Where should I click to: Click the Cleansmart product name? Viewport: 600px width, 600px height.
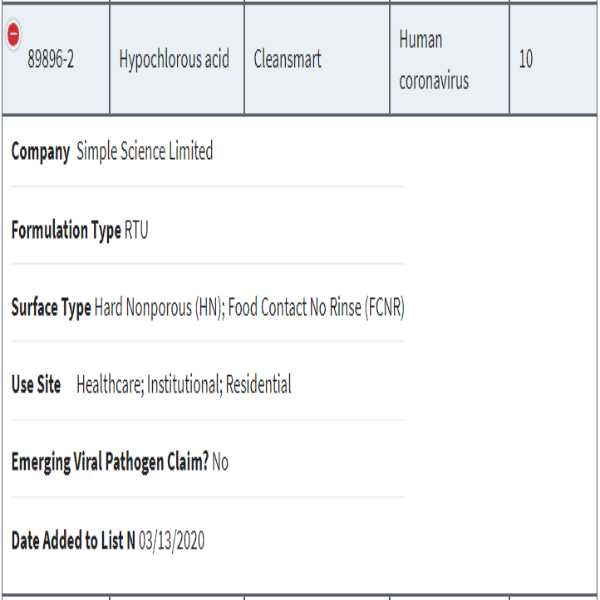[288, 60]
